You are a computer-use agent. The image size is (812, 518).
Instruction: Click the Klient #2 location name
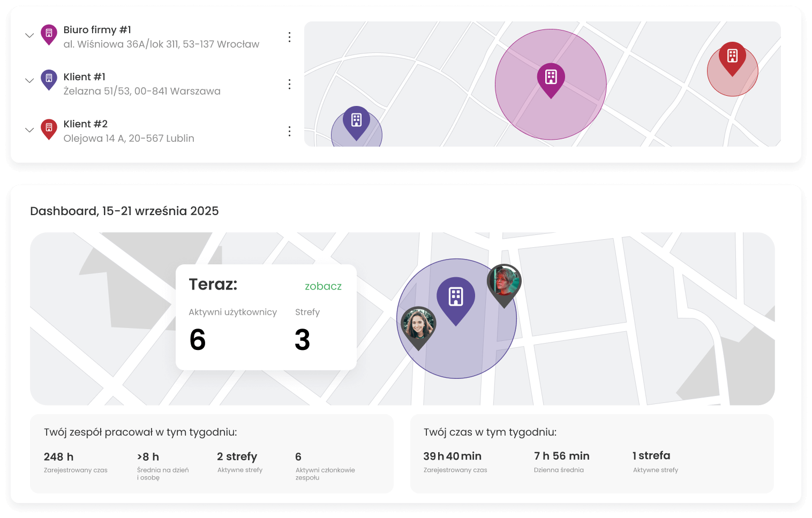coord(86,124)
